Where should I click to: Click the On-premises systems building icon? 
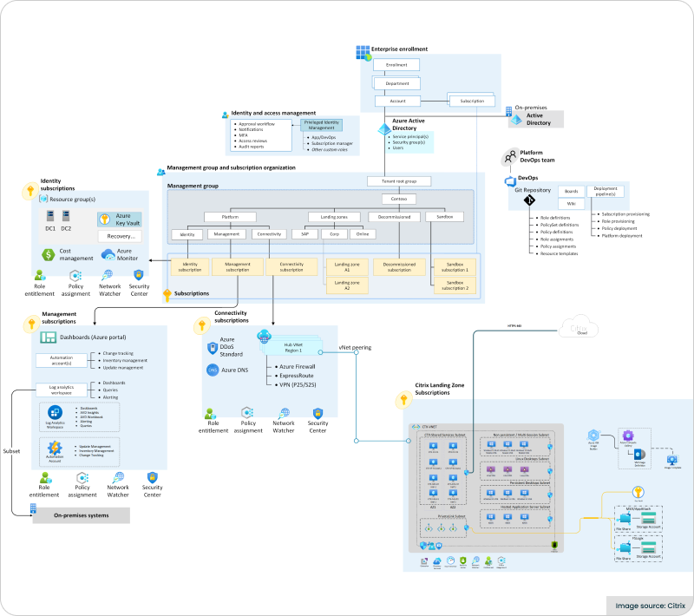pyautogui.click(x=33, y=508)
